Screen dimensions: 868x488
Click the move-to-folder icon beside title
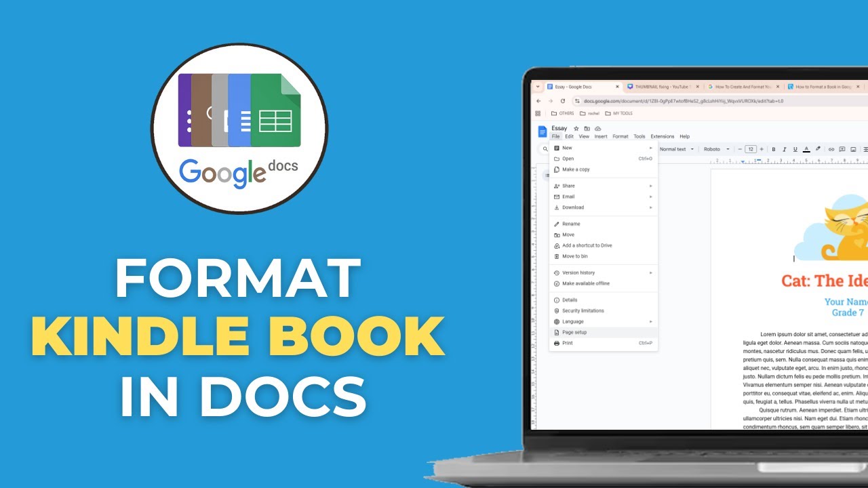tap(587, 128)
